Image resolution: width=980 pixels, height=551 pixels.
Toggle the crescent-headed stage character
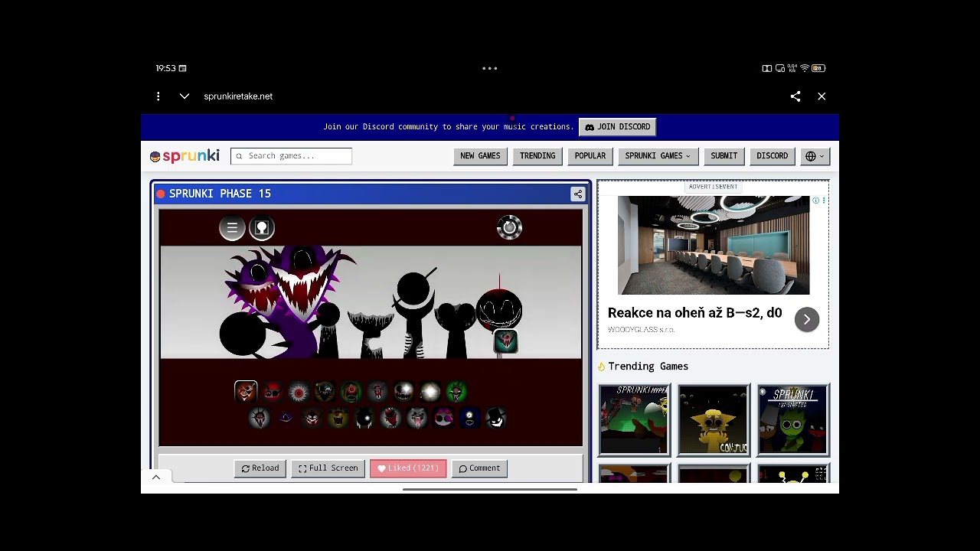[371, 333]
